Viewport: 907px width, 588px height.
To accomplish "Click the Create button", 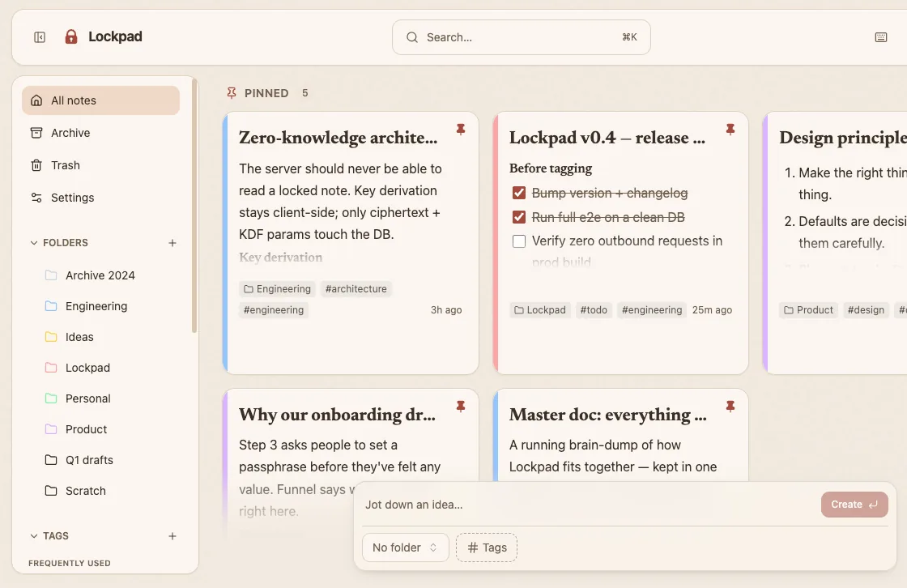I will click(854, 505).
